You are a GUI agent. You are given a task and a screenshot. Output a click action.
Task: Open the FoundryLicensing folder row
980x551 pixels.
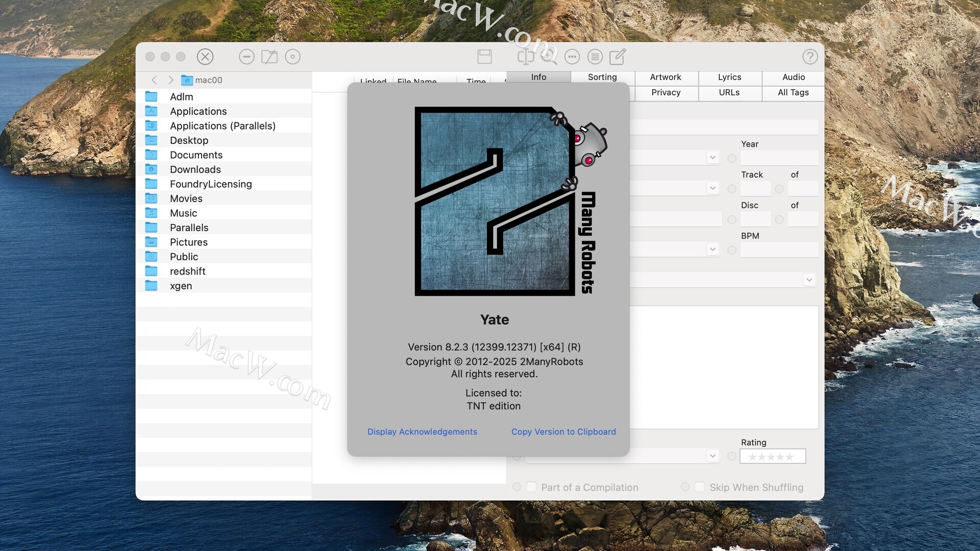point(224,184)
